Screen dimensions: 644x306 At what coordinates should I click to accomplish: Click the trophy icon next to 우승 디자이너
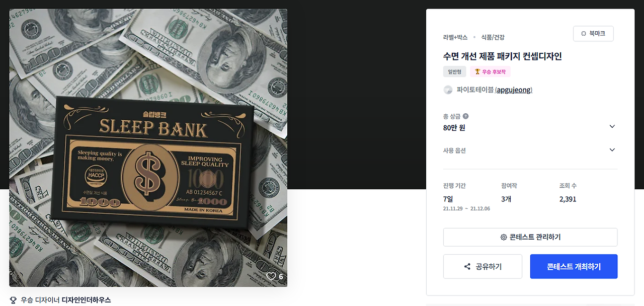[13, 300]
